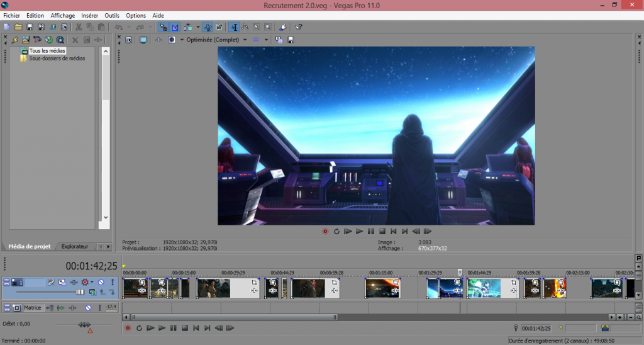Click the cursor position field 00:01:42;25
Viewport: 644px width, 345px height.
click(x=537, y=328)
